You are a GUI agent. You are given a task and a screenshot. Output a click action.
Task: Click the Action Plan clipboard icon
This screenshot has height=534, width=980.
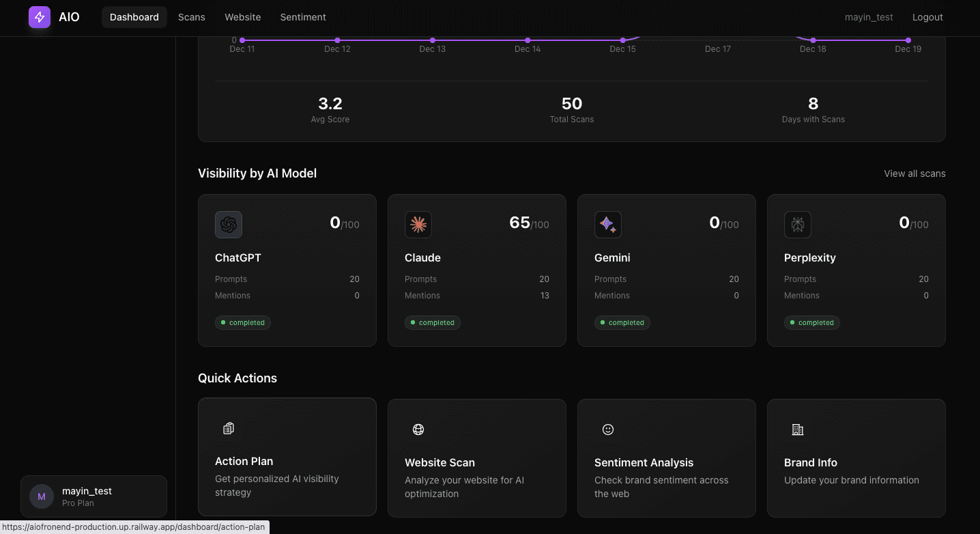[x=228, y=427]
